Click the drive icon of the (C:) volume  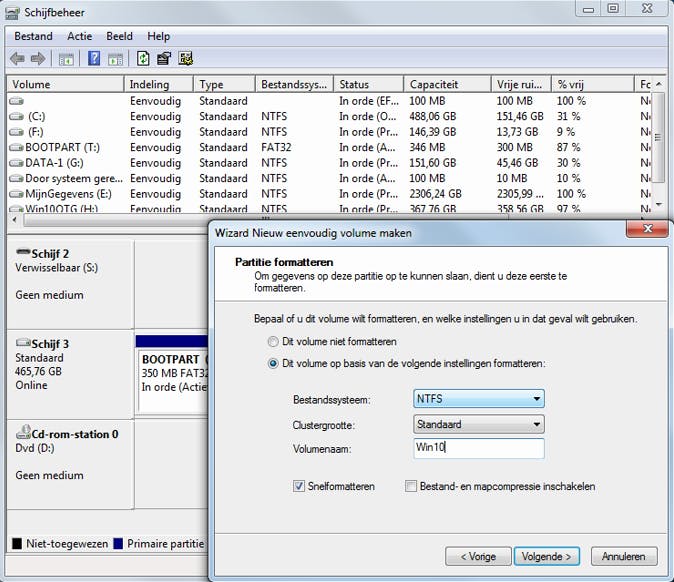coord(16,116)
